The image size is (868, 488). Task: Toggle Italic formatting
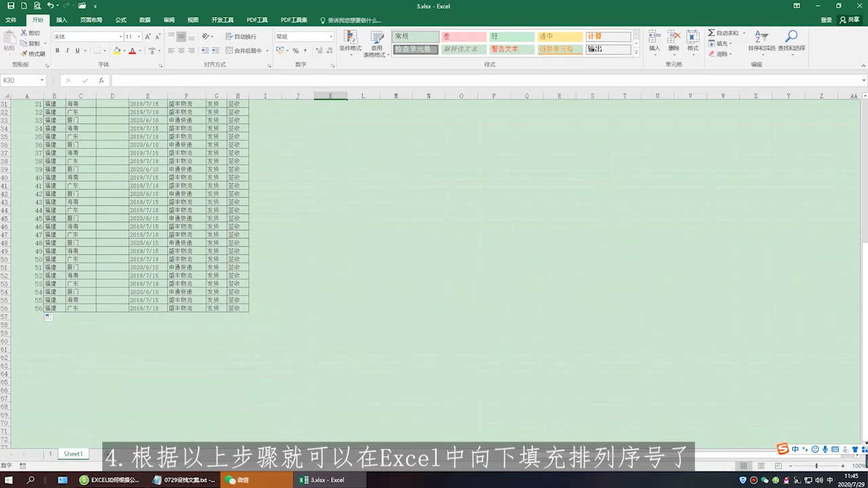coord(67,51)
